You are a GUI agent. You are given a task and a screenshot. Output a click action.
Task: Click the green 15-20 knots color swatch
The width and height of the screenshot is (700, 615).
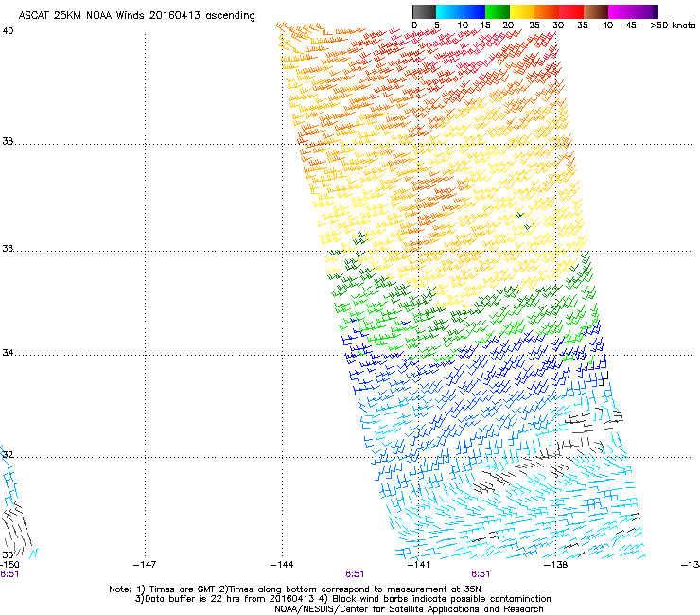[498, 11]
